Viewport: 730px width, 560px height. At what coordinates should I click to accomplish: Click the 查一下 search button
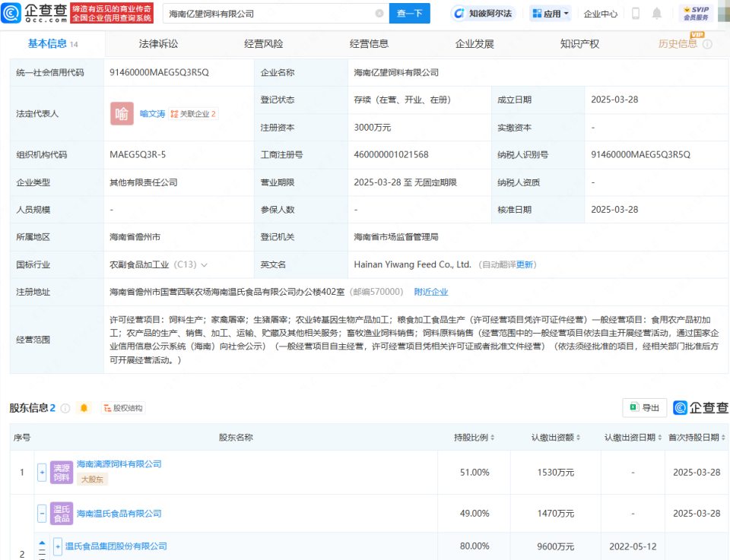point(409,13)
